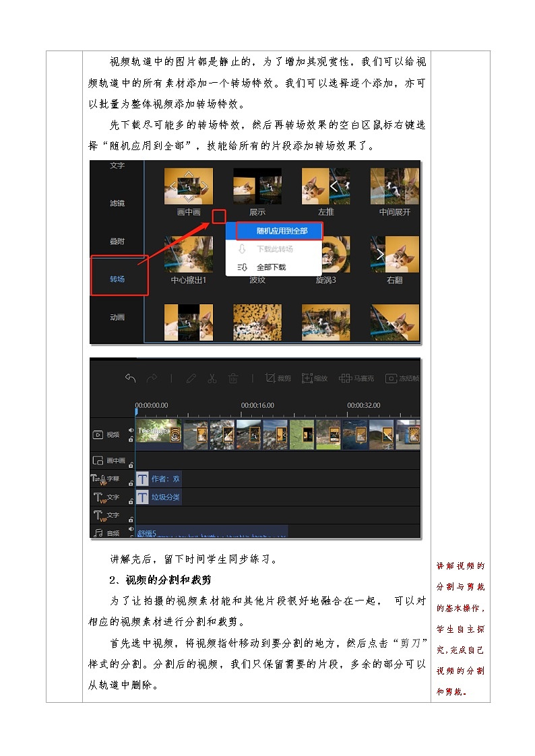Toggle lock on the 垃圾分类 文字 track
Viewport: 535px width, 756px height.
[x=131, y=502]
